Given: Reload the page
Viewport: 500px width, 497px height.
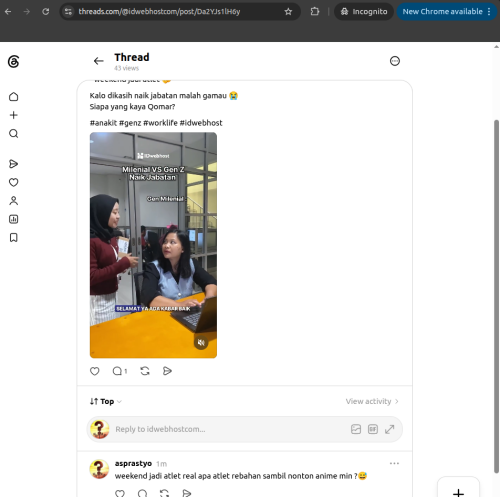Looking at the screenshot, I should tap(46, 12).
